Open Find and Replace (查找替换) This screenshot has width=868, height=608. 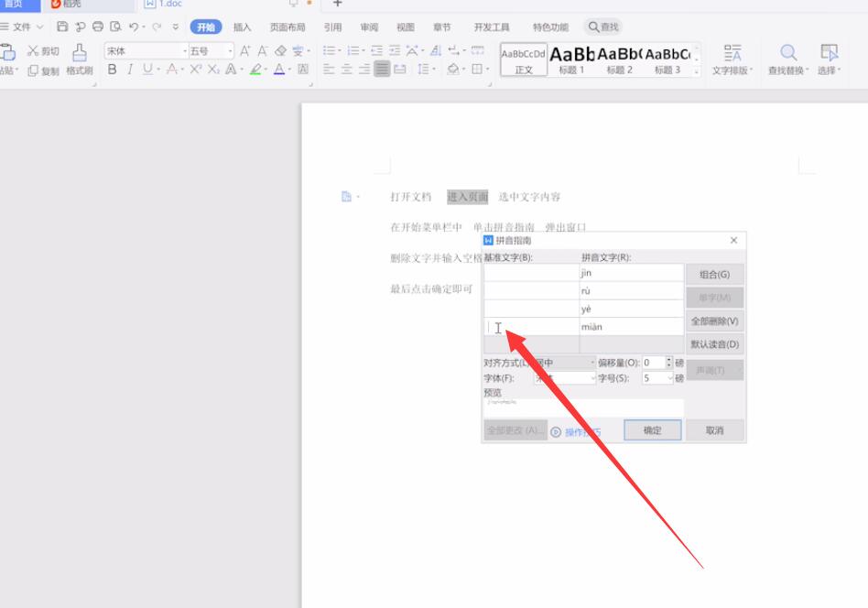click(788, 60)
